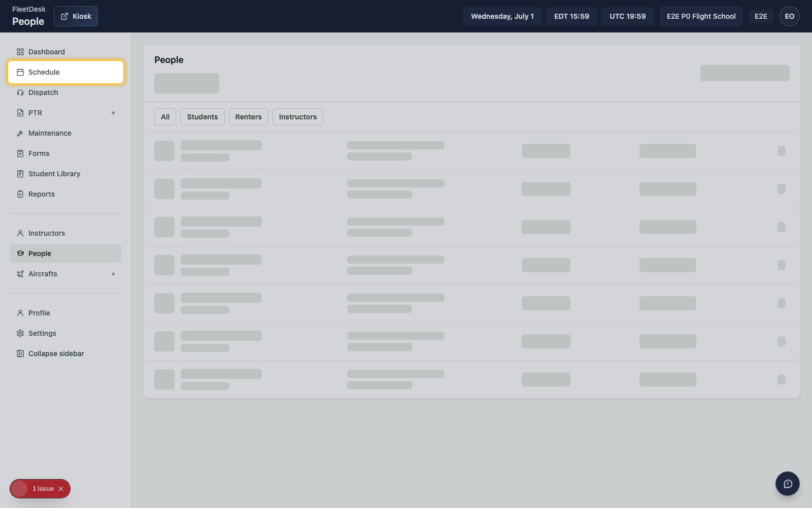The image size is (812, 508).
Task: Click the Collapse sidebar panel icon
Action: (20, 354)
